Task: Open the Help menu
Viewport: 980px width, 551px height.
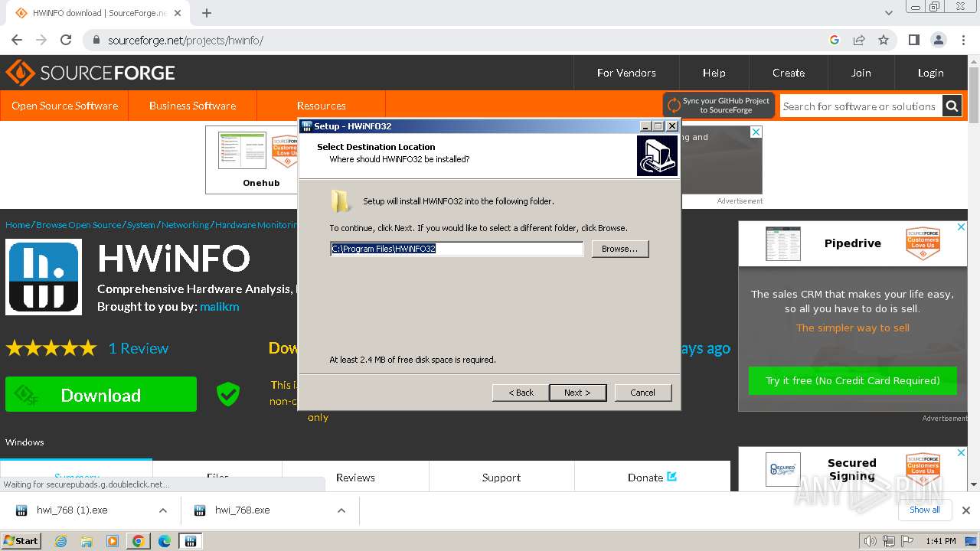Action: [x=714, y=73]
